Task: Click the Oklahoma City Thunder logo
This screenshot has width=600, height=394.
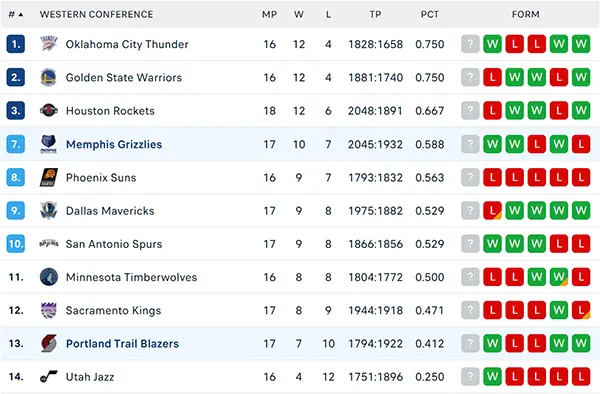Action: point(49,44)
